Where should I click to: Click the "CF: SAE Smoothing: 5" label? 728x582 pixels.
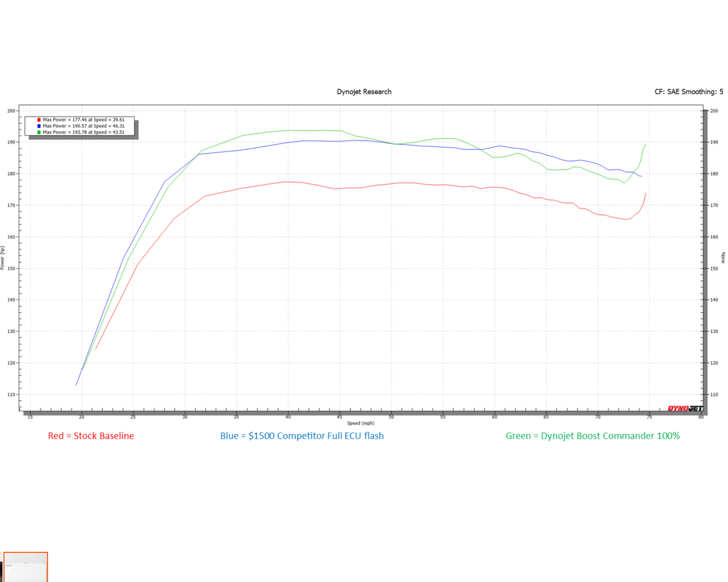click(688, 92)
